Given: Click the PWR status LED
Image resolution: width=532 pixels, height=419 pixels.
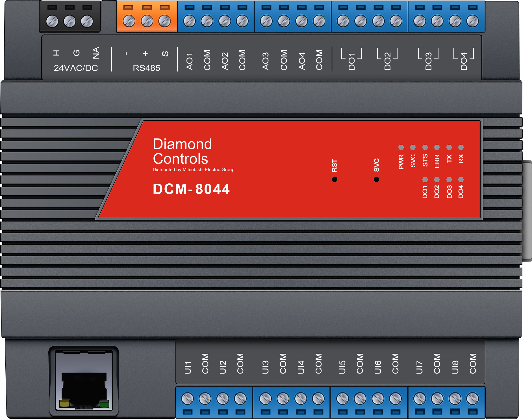Looking at the screenshot, I should [401, 147].
